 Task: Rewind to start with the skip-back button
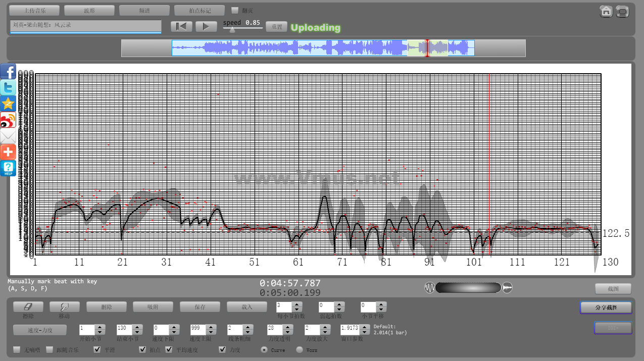click(181, 26)
